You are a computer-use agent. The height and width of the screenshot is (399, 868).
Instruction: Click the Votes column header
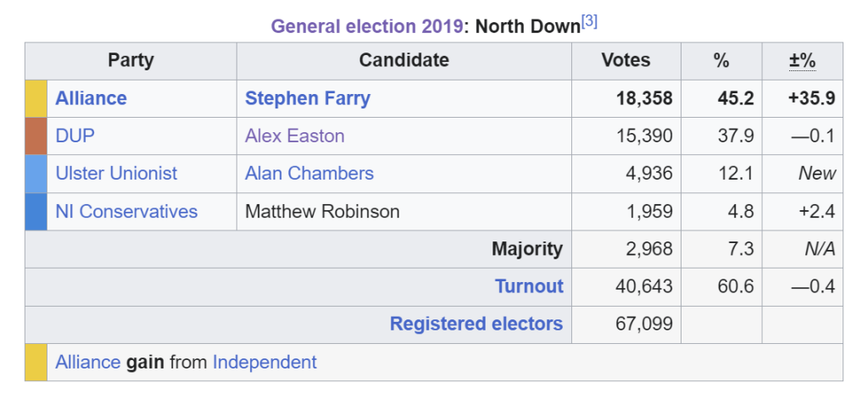pyautogui.click(x=626, y=61)
